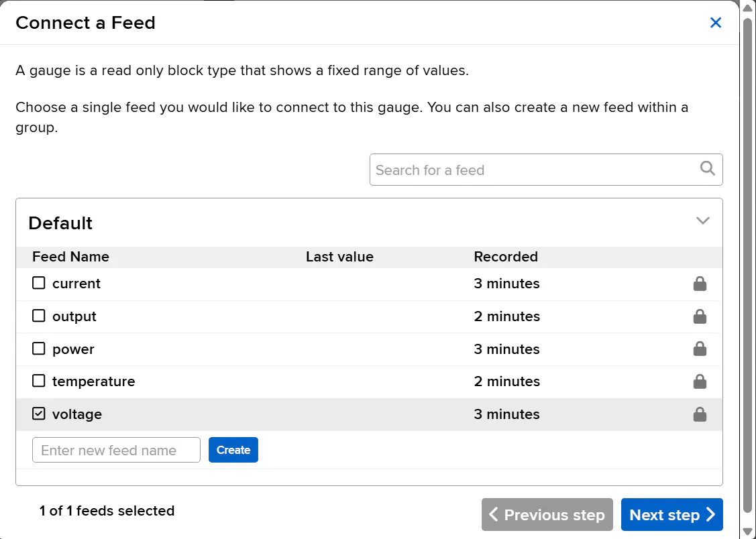Click the lock icon for voltage feed
Screen dimensions: 756x539
(x=700, y=414)
